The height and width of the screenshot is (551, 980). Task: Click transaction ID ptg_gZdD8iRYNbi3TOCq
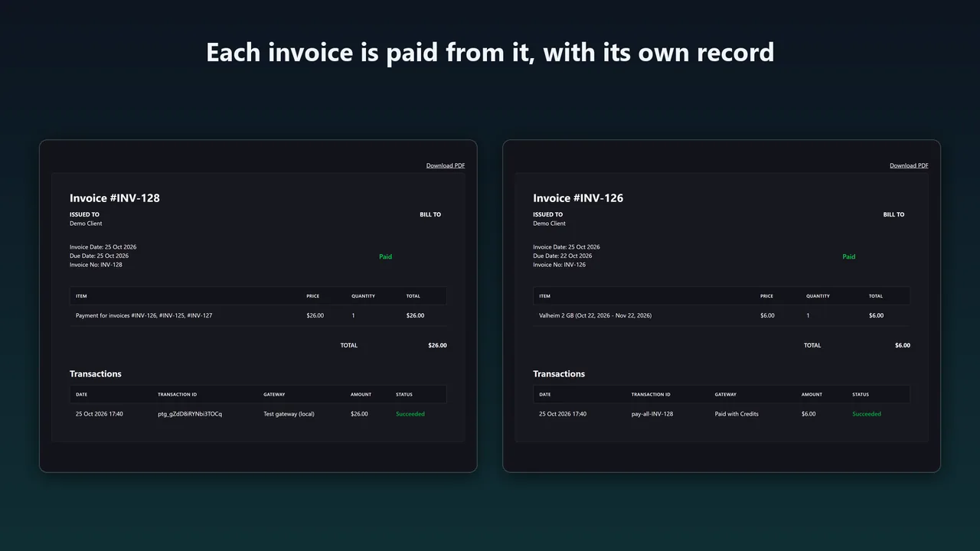point(190,414)
